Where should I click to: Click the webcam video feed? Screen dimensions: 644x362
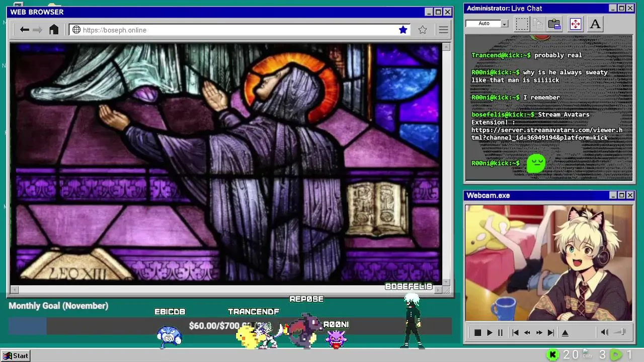pyautogui.click(x=548, y=262)
